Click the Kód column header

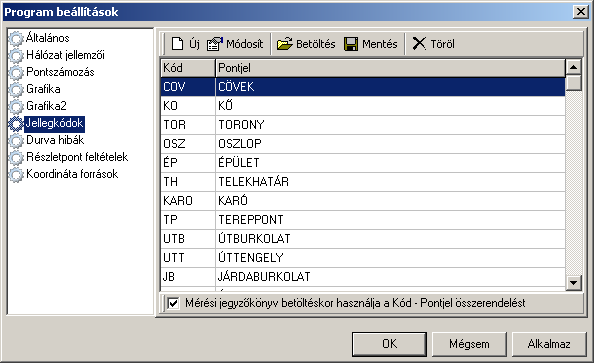188,68
